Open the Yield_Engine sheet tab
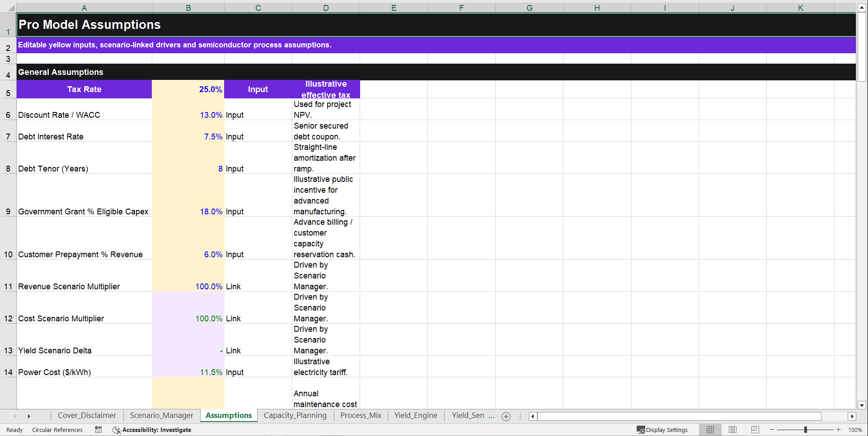 coord(416,415)
